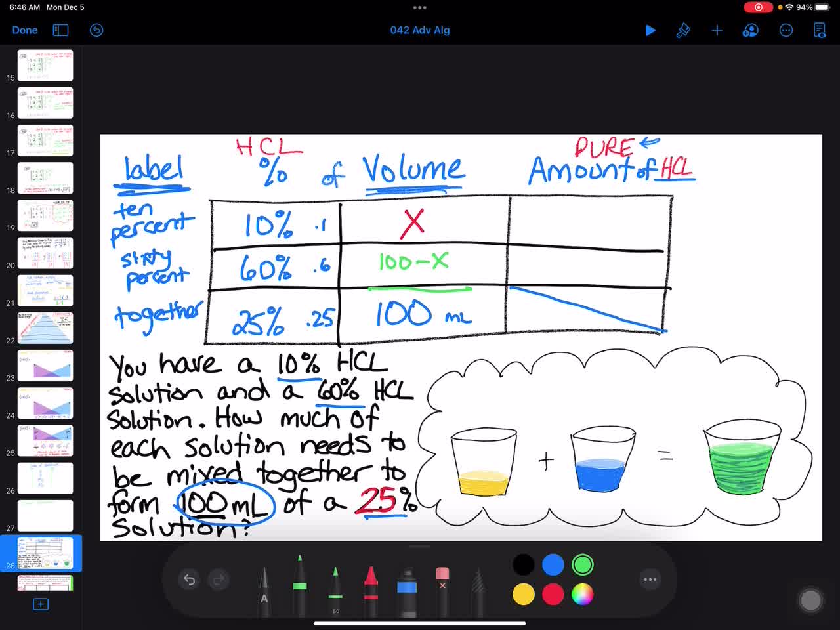Select slide 18 thumbnail
This screenshot has height=630, width=840.
(45, 178)
